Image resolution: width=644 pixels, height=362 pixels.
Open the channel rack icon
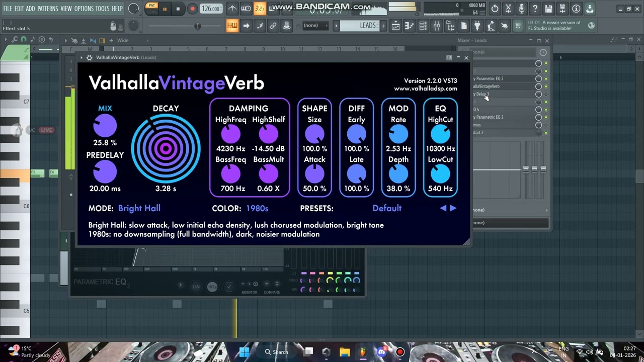tap(423, 26)
